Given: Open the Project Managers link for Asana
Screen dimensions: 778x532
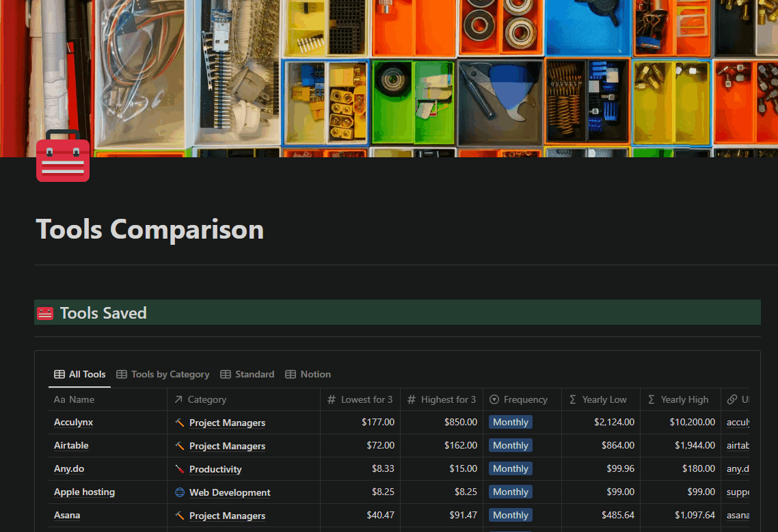Looking at the screenshot, I should point(227,516).
